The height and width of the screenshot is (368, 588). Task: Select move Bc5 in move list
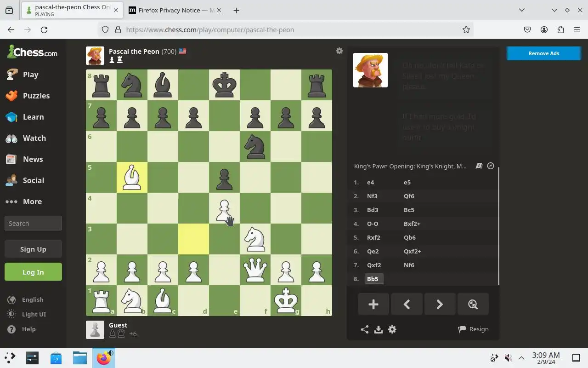(x=409, y=210)
